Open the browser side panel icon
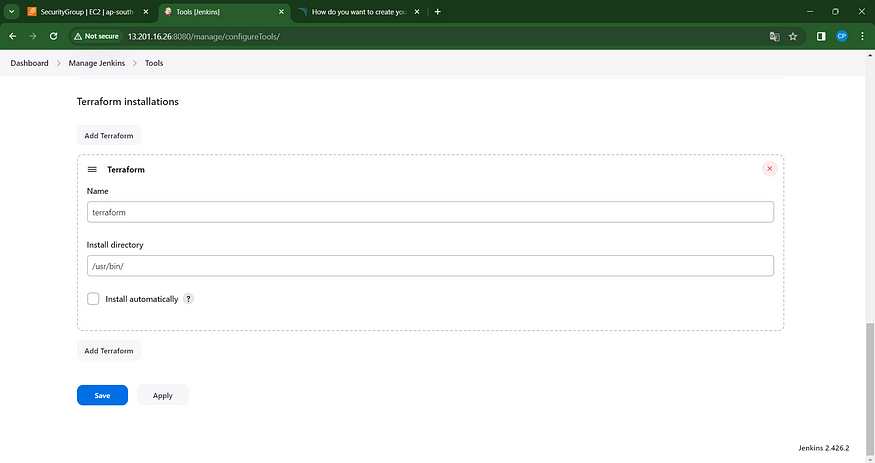Image resolution: width=875 pixels, height=463 pixels. click(x=821, y=36)
